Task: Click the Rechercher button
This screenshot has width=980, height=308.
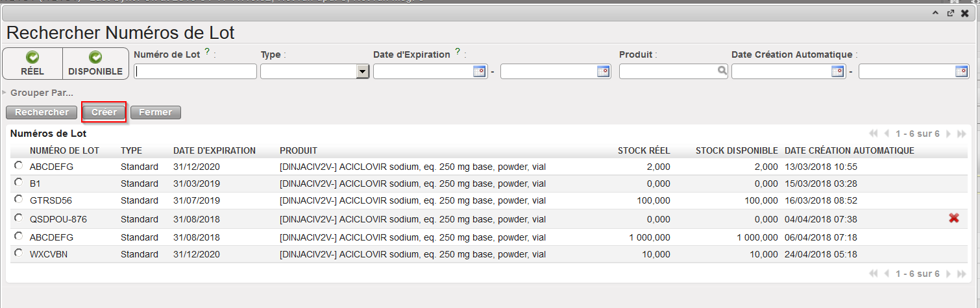Action: [42, 112]
